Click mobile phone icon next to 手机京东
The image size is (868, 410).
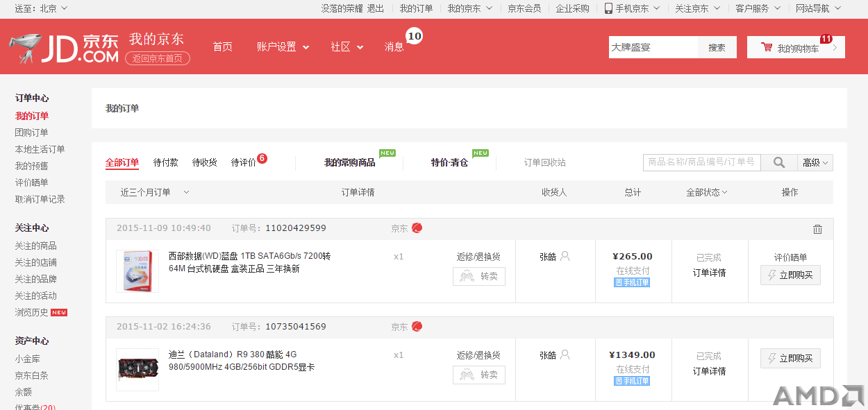(x=608, y=8)
